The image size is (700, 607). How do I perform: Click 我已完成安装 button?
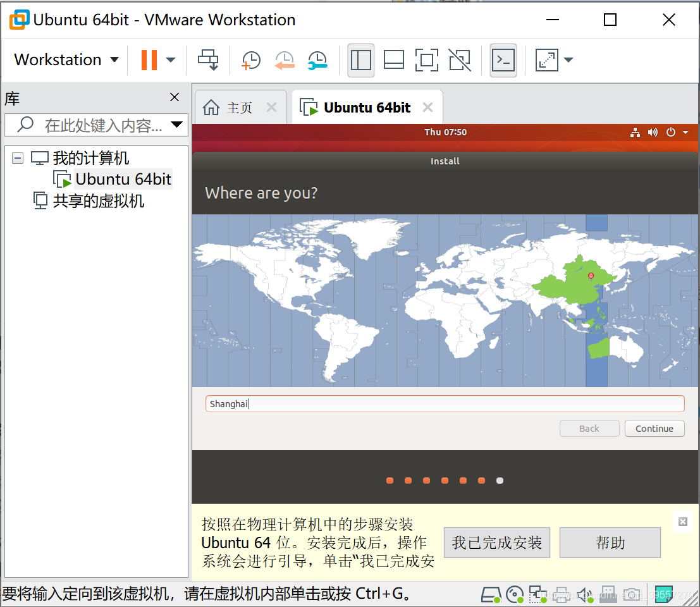[497, 543]
